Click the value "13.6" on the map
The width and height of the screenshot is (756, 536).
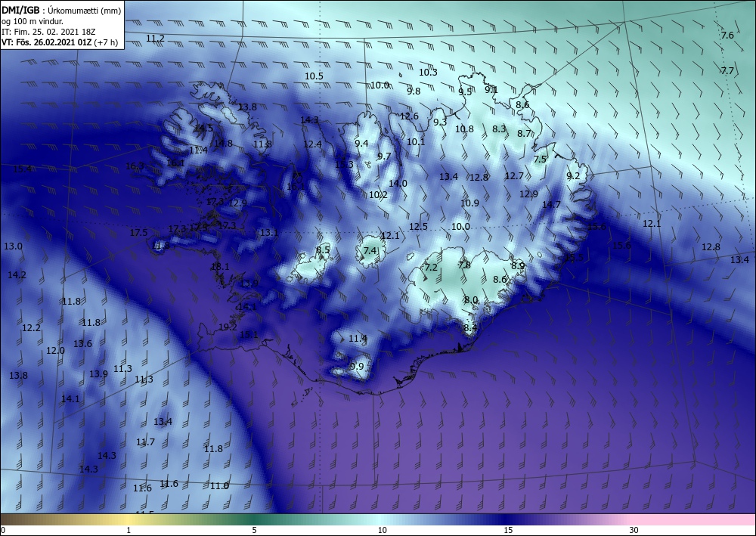click(82, 344)
